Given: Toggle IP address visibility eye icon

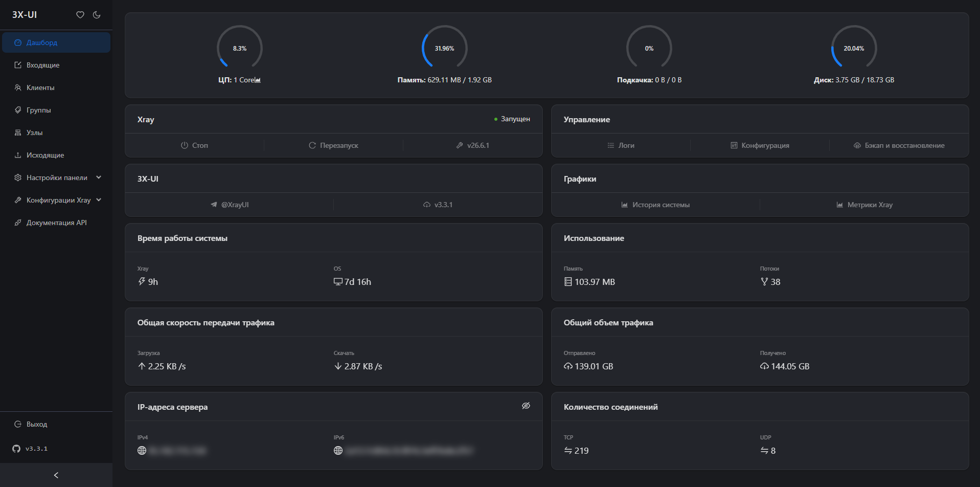Looking at the screenshot, I should 526,406.
